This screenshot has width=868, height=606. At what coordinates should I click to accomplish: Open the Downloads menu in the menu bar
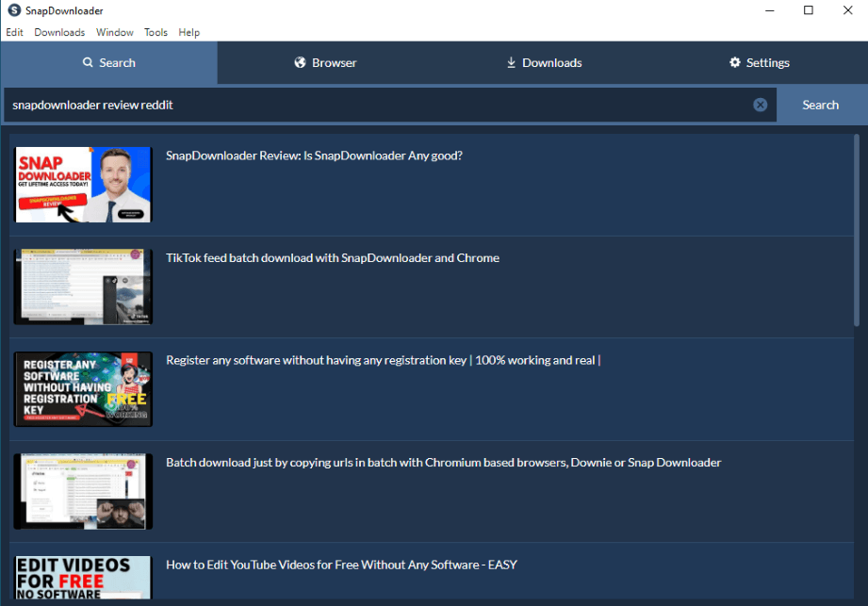59,32
